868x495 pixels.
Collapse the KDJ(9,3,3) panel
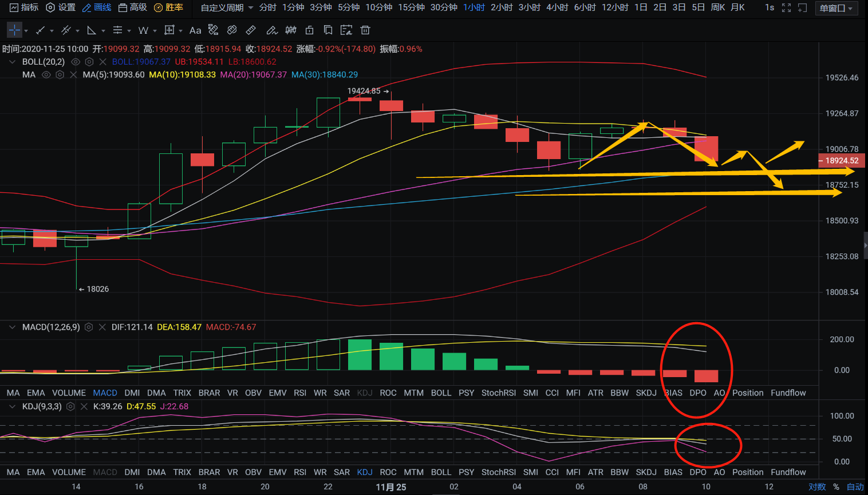12,406
